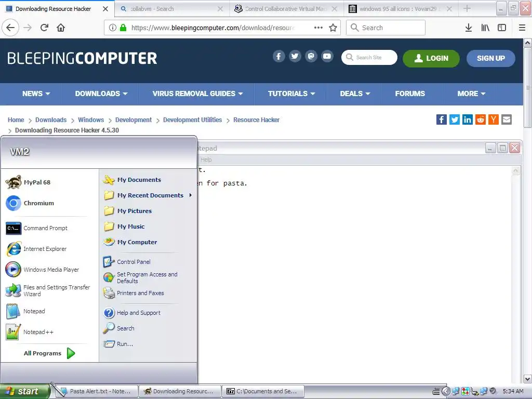Open My Pictures folder
Viewport: 532px width, 399px height.
point(128,211)
